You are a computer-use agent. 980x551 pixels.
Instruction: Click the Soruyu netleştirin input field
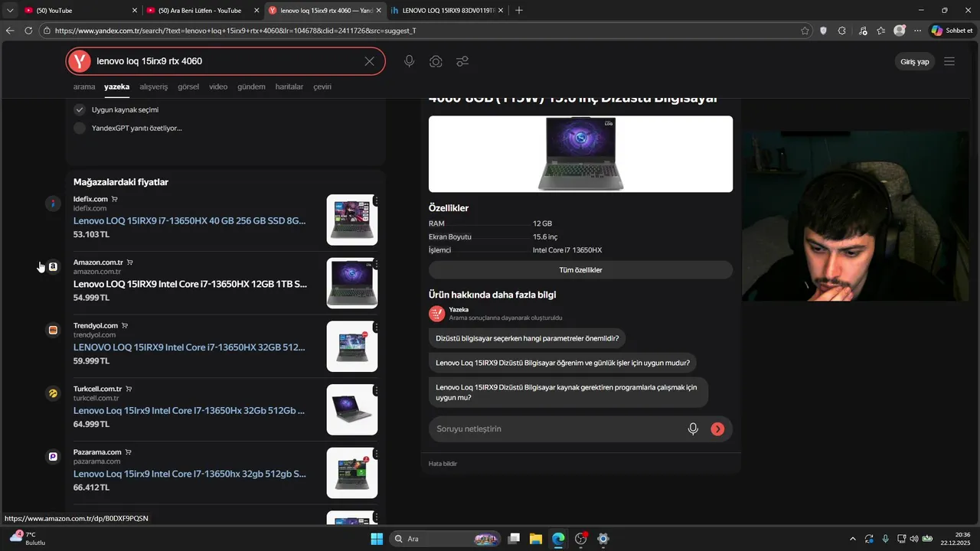pos(559,429)
